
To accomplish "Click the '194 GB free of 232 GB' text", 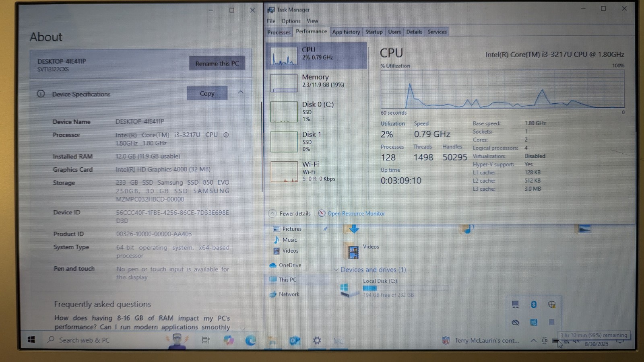I will (x=388, y=295).
